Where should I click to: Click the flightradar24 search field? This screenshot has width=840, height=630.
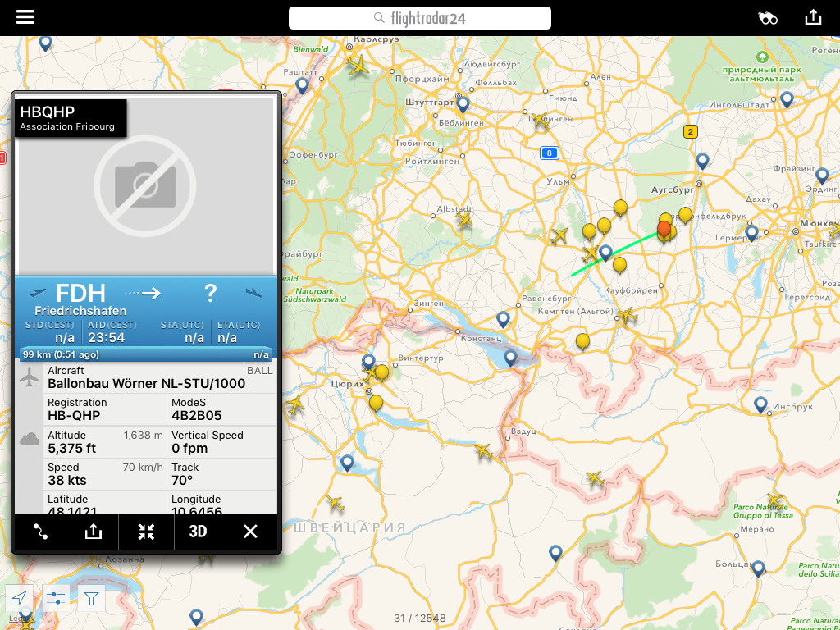pyautogui.click(x=419, y=18)
